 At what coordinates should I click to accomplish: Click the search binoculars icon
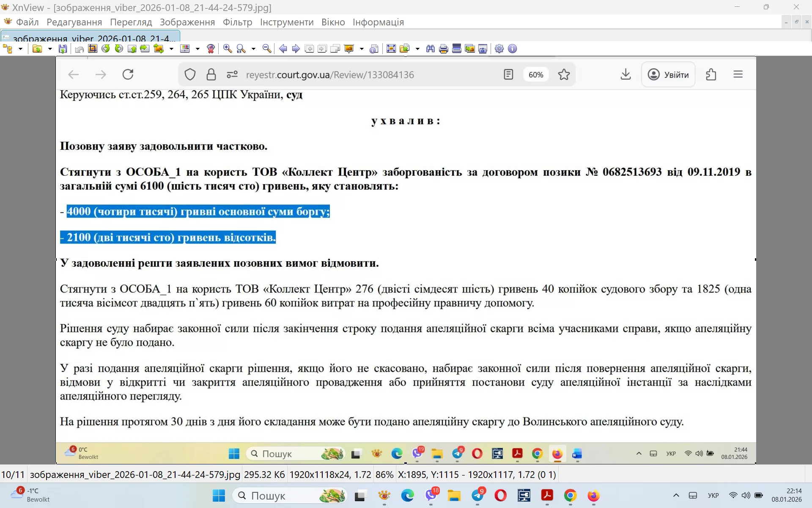[430, 49]
